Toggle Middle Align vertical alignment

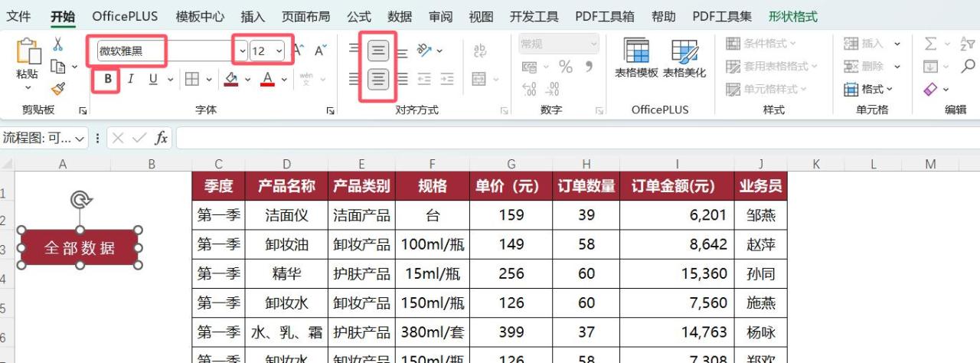(378, 51)
